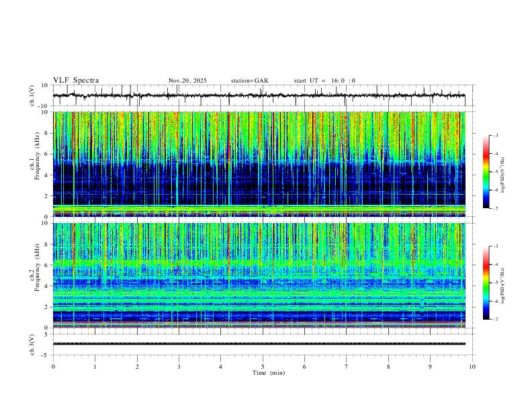Click the '-3' value on the ch.1 colorbar
532x411 pixels.
(x=496, y=136)
